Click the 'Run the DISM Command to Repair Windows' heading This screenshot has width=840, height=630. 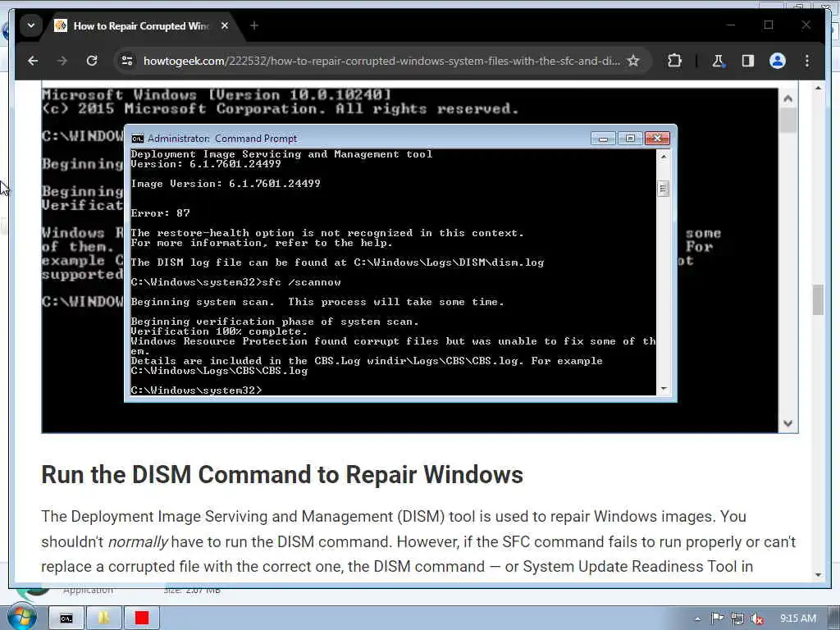[x=282, y=475]
